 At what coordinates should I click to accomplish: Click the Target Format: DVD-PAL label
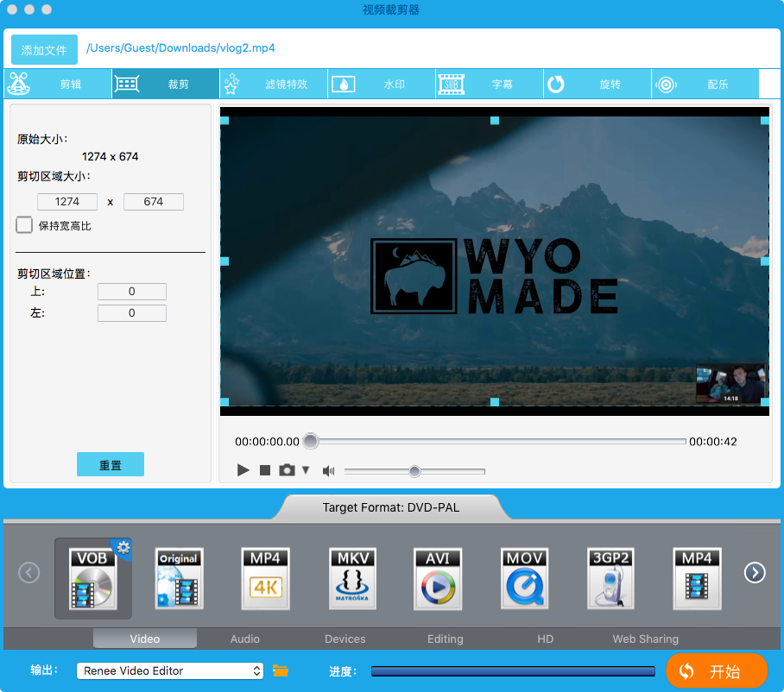[391, 507]
